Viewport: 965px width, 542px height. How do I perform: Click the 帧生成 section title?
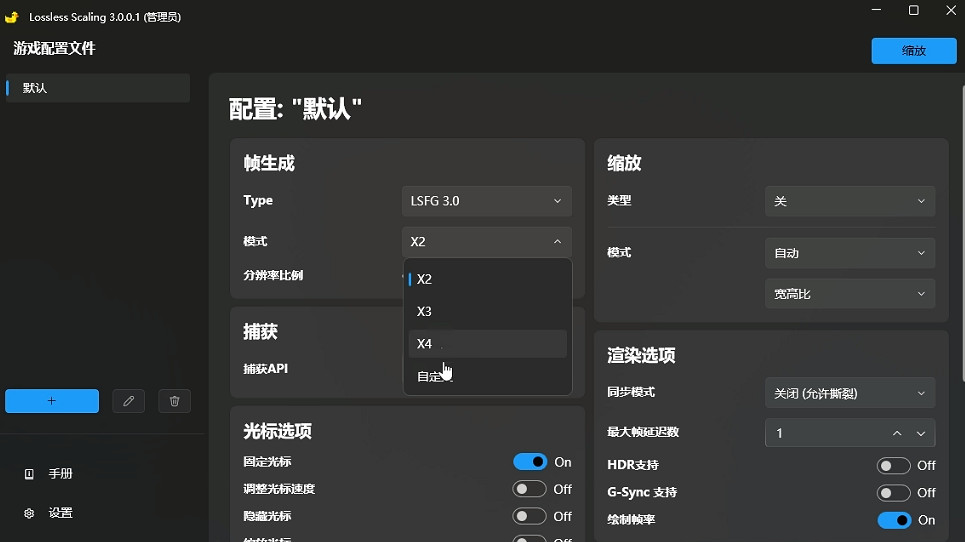[x=269, y=163]
